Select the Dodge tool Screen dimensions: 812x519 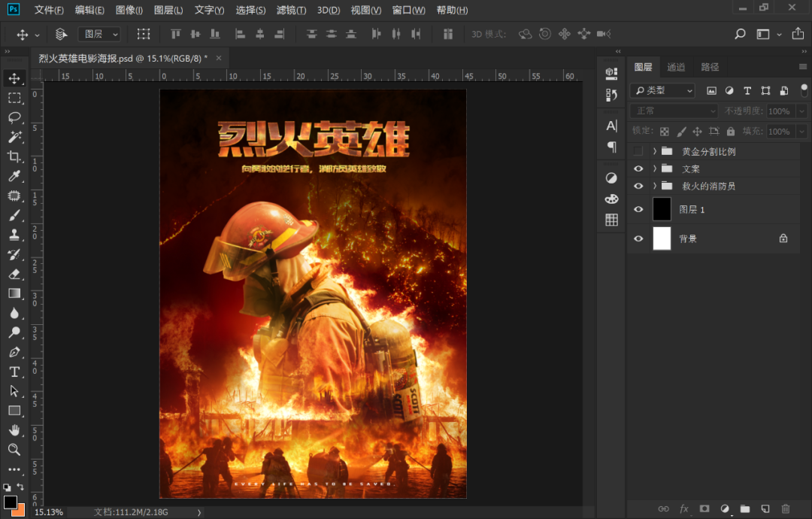tap(14, 332)
